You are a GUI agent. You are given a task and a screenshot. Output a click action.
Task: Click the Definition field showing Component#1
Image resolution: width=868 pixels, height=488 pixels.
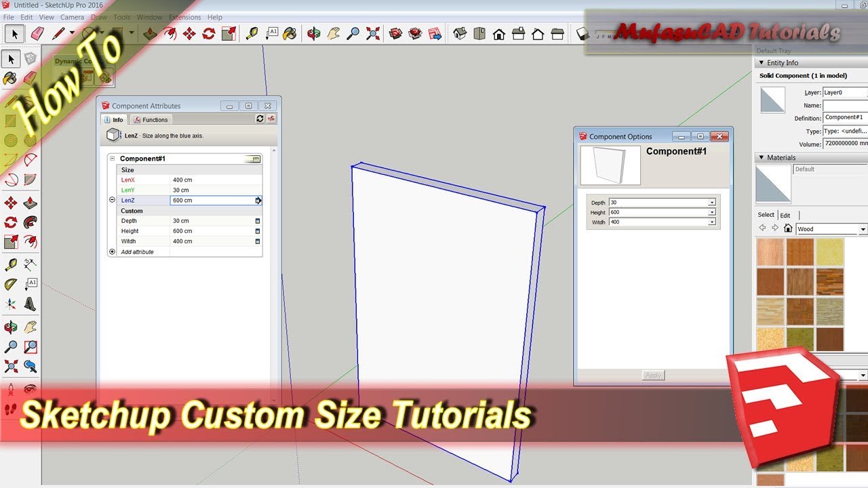(x=845, y=118)
